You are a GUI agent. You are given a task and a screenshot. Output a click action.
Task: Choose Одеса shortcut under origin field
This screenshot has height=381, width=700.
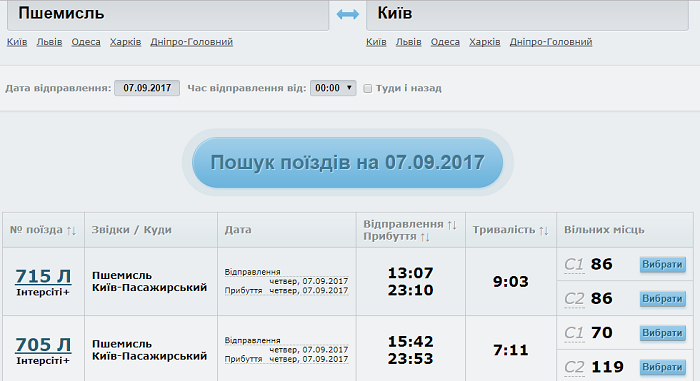coord(86,42)
